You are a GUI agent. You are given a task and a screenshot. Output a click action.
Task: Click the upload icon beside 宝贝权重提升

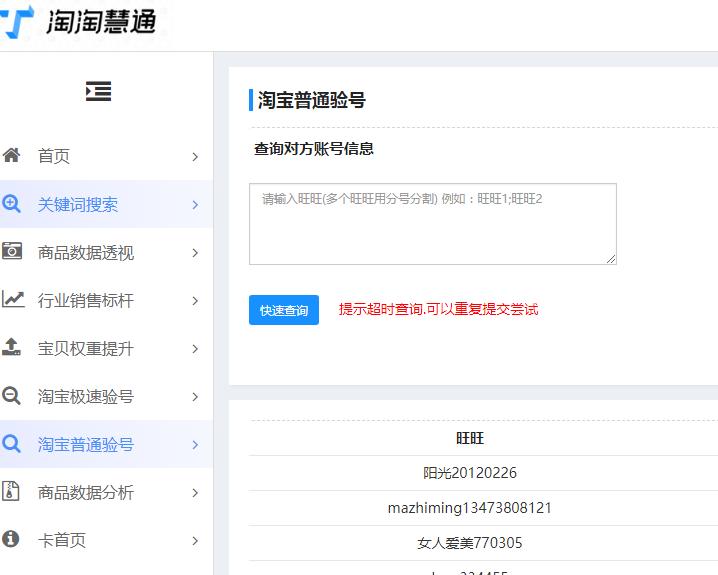pyautogui.click(x=11, y=347)
